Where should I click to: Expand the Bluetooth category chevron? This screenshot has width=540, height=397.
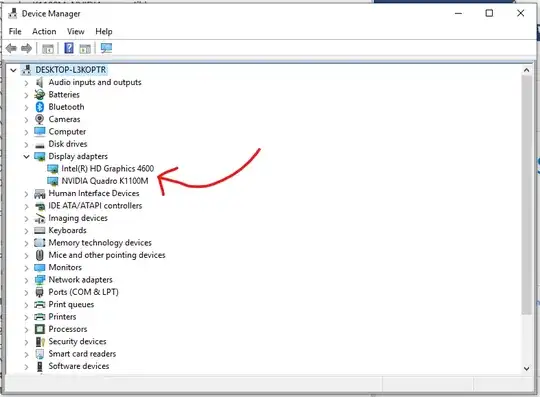click(x=26, y=107)
